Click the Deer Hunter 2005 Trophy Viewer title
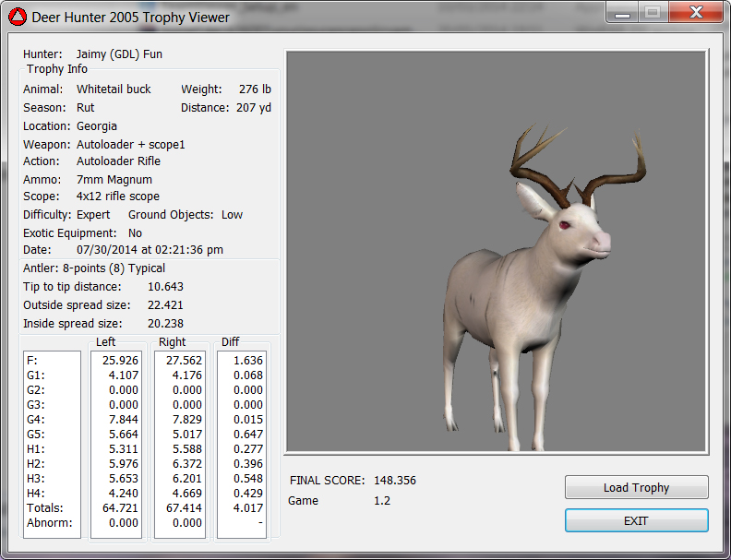 click(131, 17)
